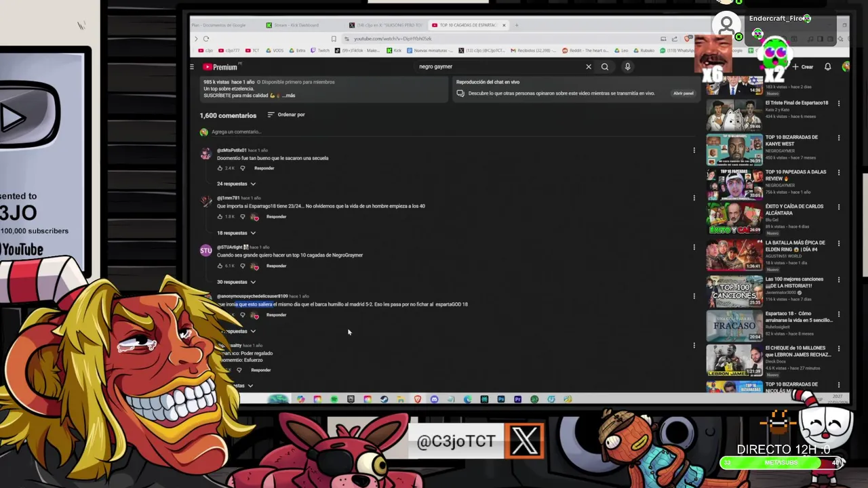
Task: Open menu for 'El Triste Final de Espartaco18'
Action: pyautogui.click(x=839, y=103)
